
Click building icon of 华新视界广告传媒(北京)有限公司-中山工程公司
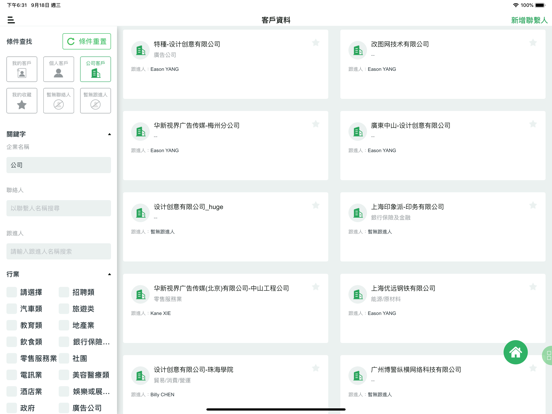[x=140, y=294]
